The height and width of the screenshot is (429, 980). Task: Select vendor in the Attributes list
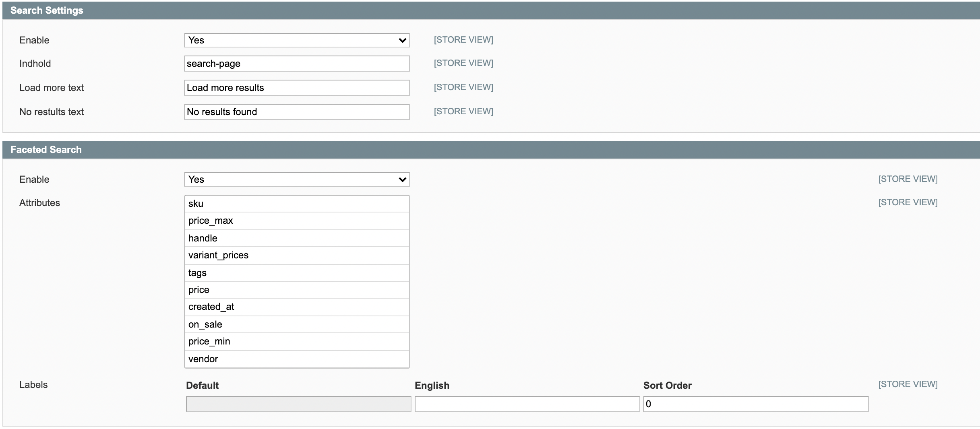click(297, 359)
